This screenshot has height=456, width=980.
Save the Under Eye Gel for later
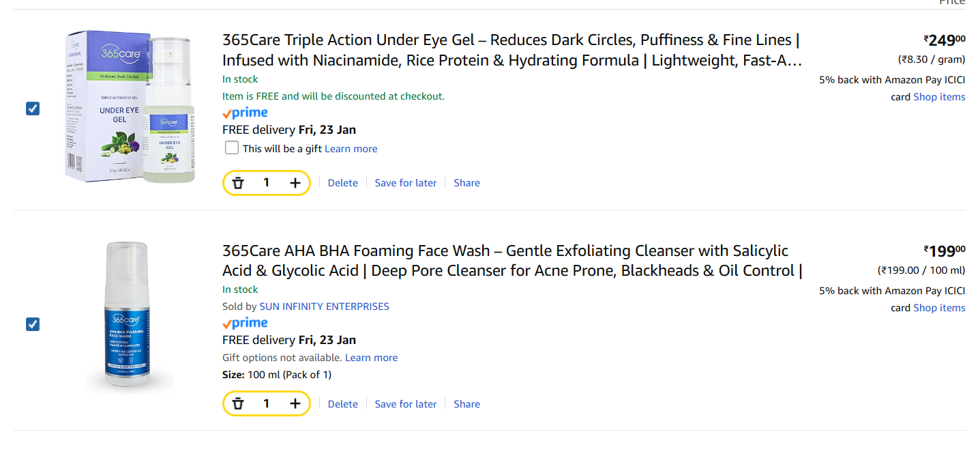click(x=405, y=182)
